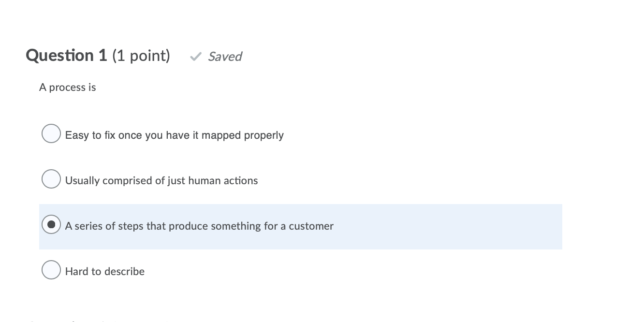Click label 'Hard to describe'
644x322 pixels.
point(104,271)
